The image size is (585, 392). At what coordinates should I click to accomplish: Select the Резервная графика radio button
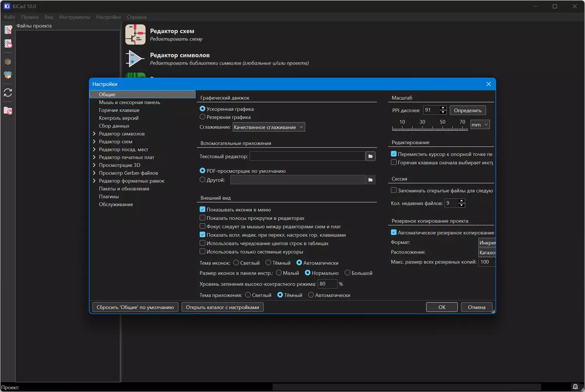point(203,117)
